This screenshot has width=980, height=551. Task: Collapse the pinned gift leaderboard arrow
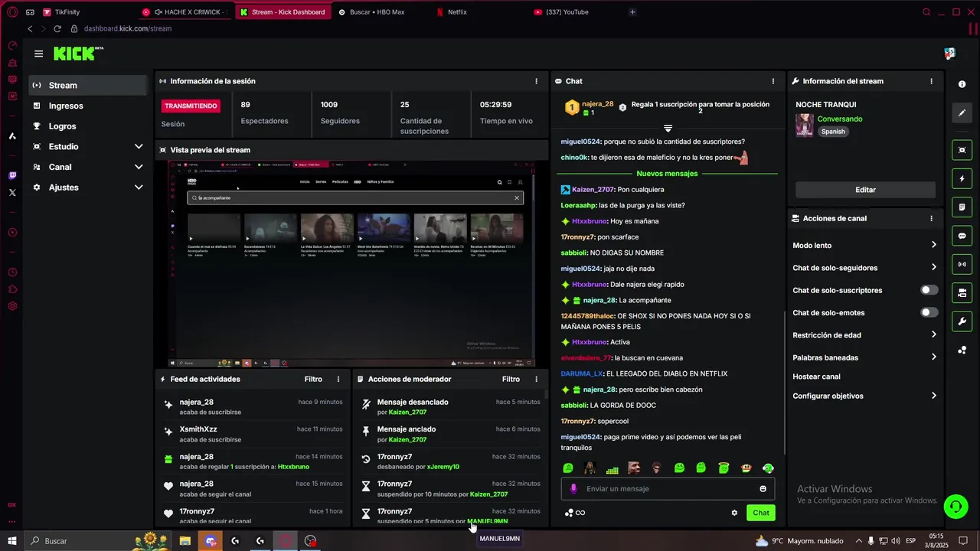(668, 128)
